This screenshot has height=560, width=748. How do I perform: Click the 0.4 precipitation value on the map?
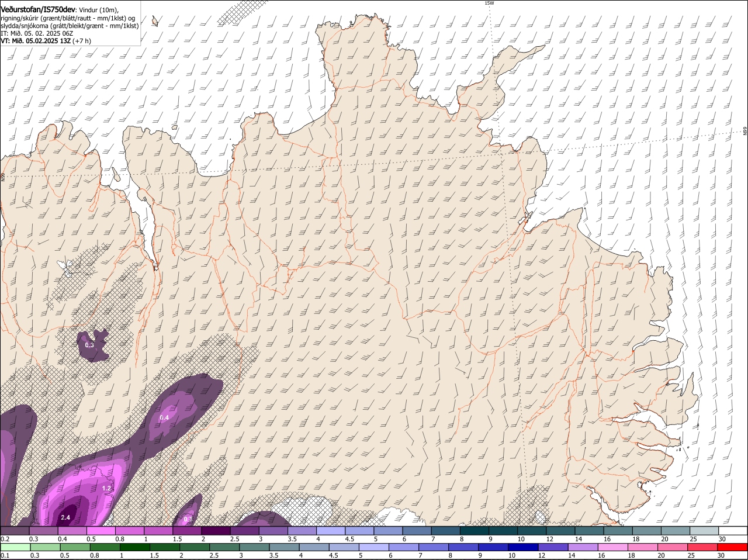(164, 417)
